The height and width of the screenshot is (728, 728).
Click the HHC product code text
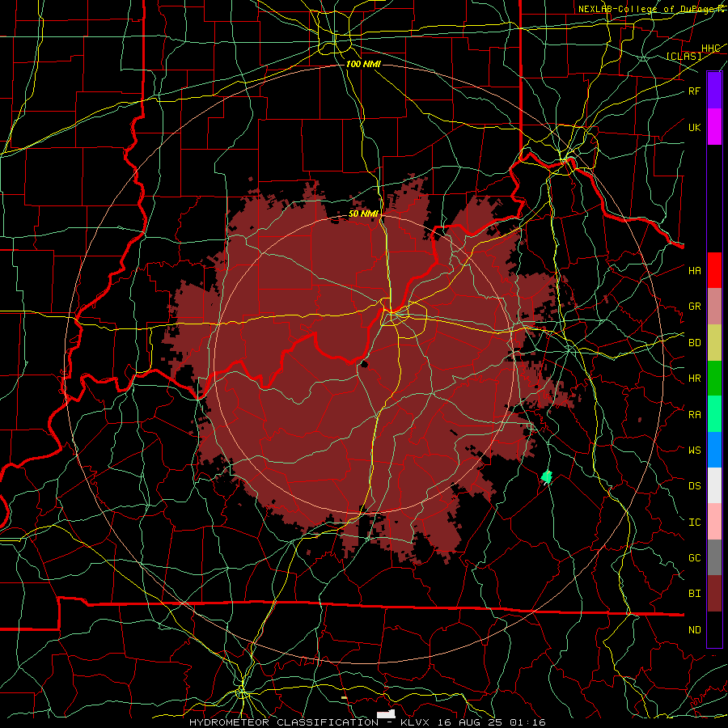coord(710,49)
